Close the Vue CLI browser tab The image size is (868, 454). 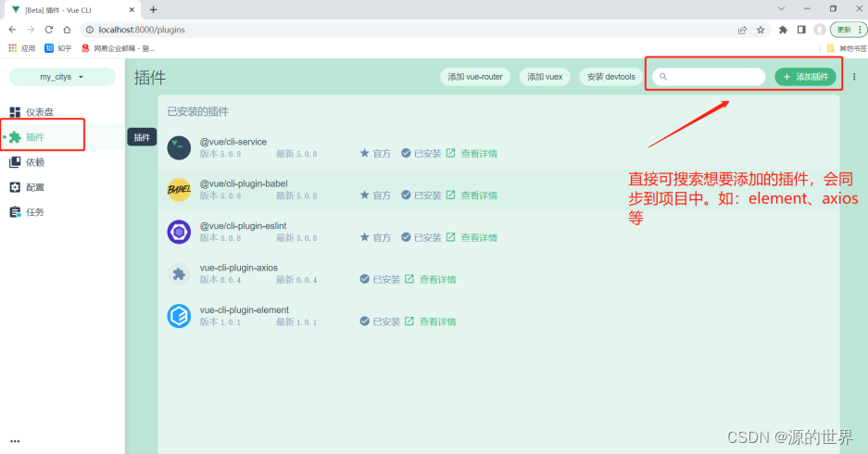click(x=132, y=10)
